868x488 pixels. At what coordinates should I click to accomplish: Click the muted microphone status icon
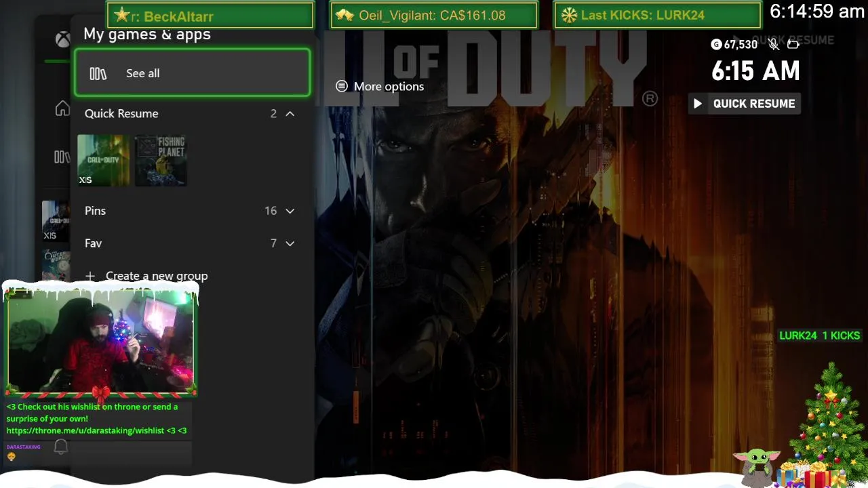click(x=774, y=44)
